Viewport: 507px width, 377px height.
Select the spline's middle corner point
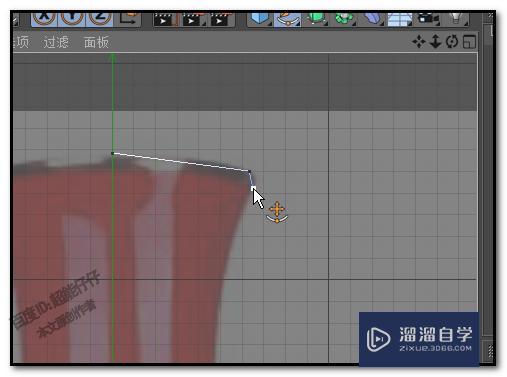point(249,171)
